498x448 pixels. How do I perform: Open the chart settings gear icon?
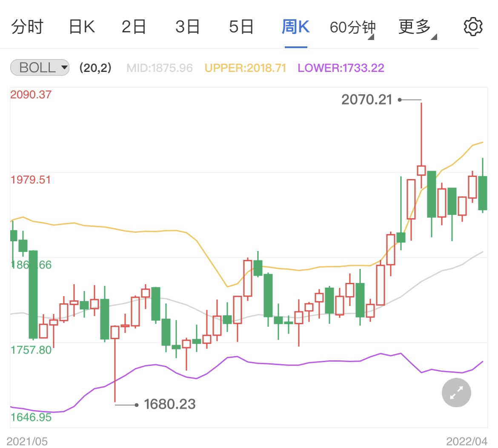point(472,26)
